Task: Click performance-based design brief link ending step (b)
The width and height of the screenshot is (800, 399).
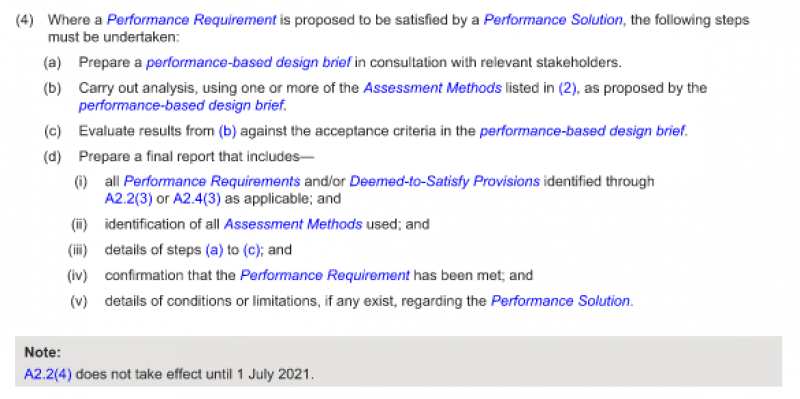Action: (181, 106)
